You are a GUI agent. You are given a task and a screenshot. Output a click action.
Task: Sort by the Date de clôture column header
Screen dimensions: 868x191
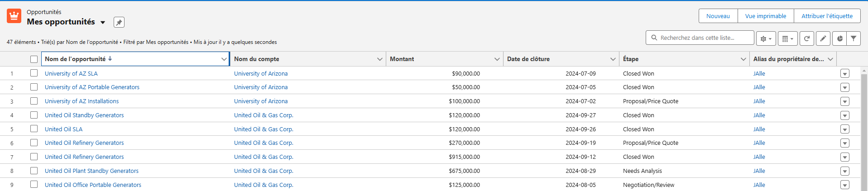click(x=528, y=59)
